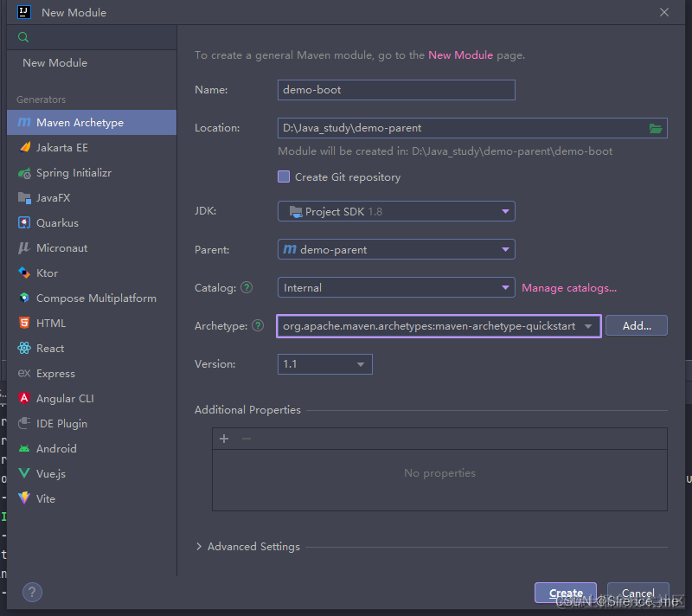This screenshot has width=692, height=616.
Task: Select Angular CLI generator
Action: (x=92, y=399)
